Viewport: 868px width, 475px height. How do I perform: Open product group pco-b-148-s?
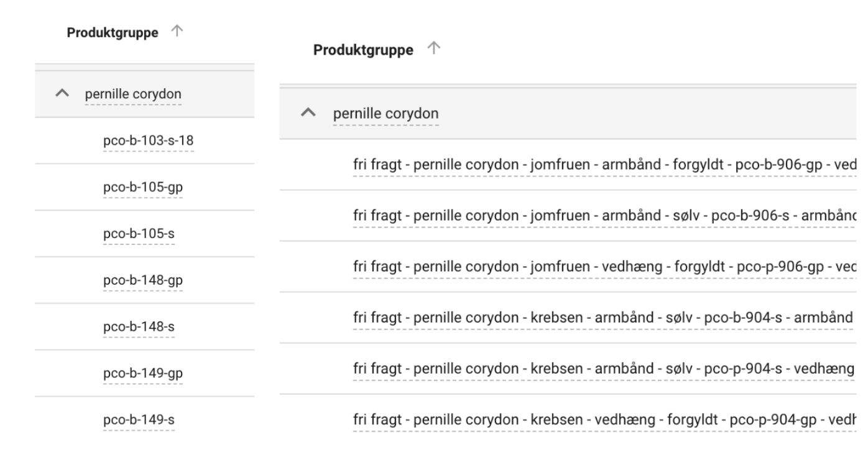(x=138, y=327)
